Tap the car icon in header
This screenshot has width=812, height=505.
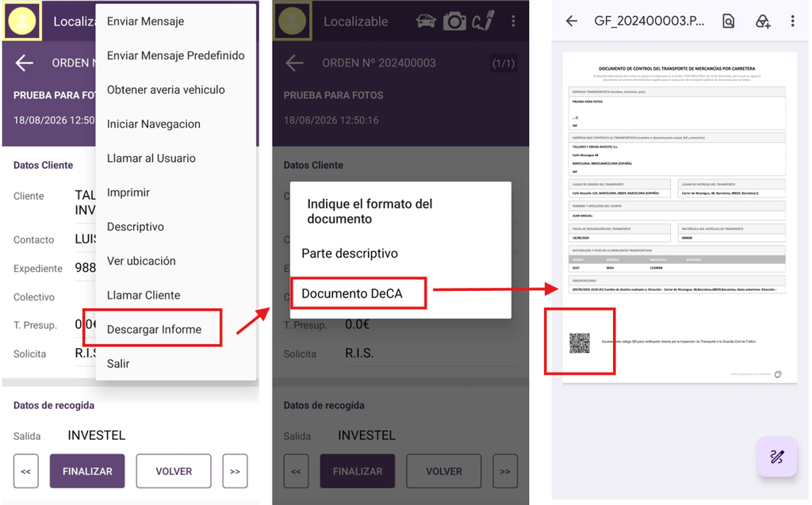426,21
